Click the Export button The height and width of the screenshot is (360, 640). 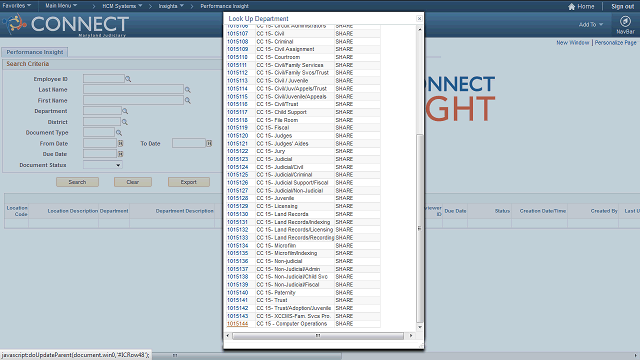(189, 182)
